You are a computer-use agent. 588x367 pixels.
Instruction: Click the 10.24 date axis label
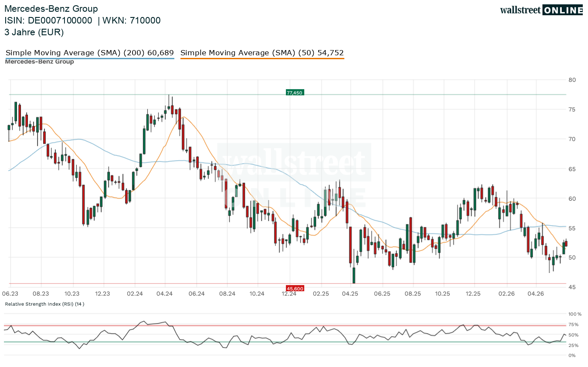click(257, 294)
